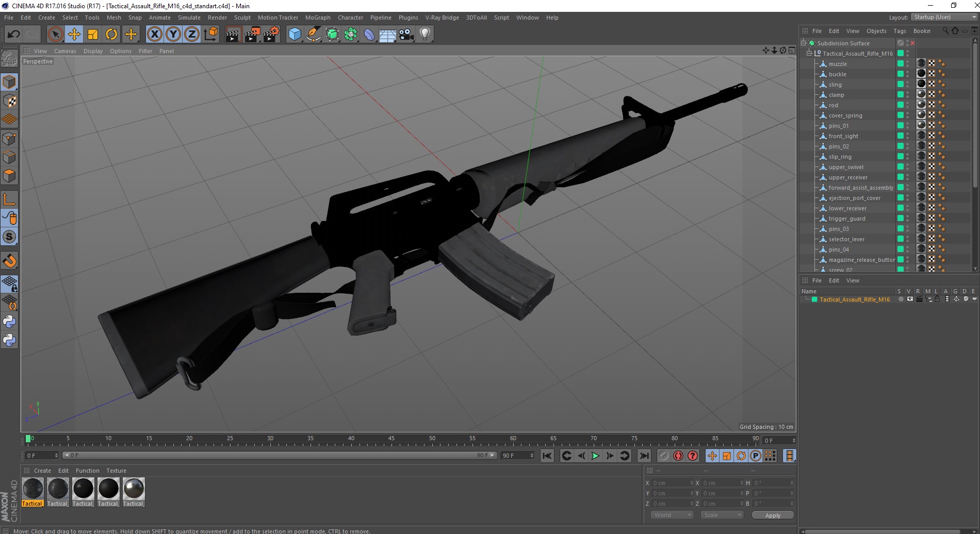Screen dimensions: 980x534
Task: Select the Live Selection tool
Action: tap(55, 35)
